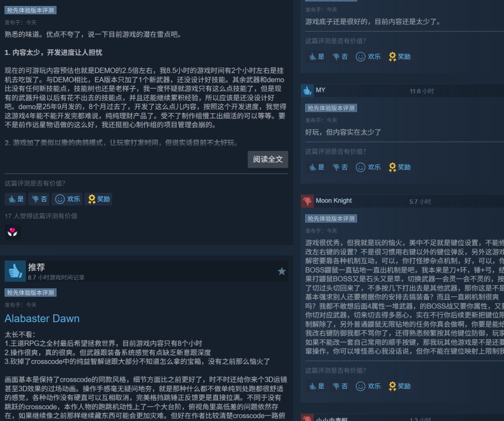504x421 pixels.
Task: Vote 否 on Moon Knight's review
Action: pos(340,386)
